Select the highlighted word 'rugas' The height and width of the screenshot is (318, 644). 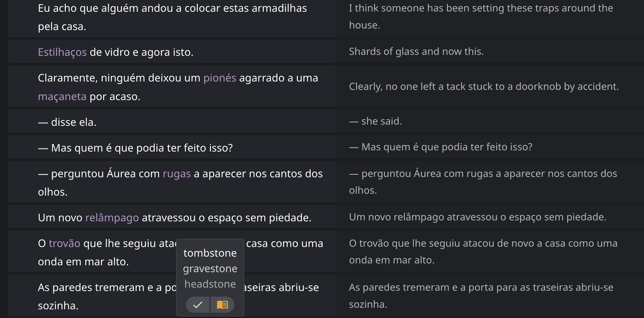(177, 174)
